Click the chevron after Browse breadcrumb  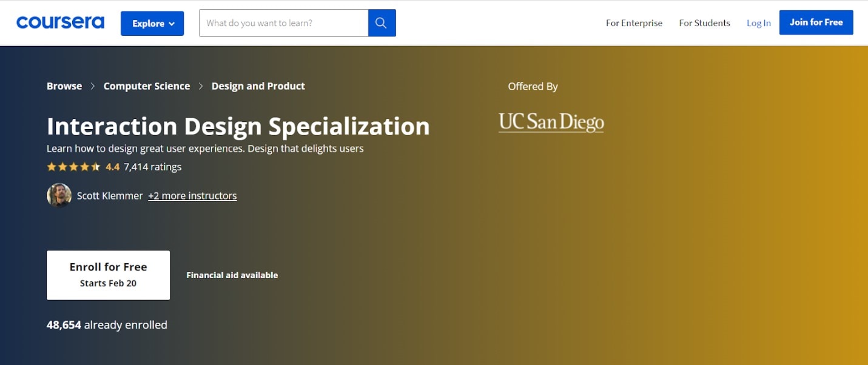click(93, 86)
